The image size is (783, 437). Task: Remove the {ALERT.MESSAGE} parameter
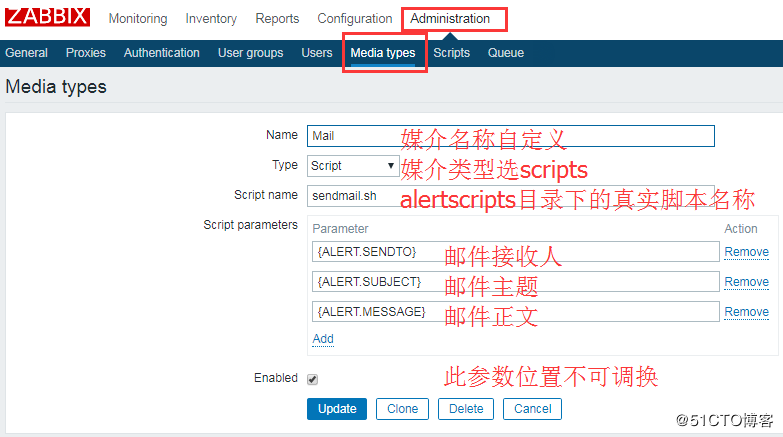[747, 312]
